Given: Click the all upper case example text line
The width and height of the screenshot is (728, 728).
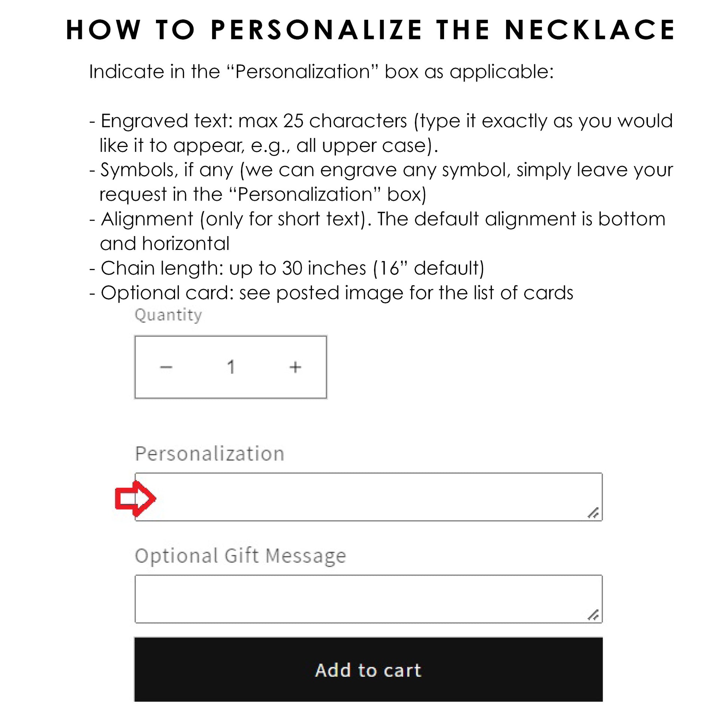Looking at the screenshot, I should tap(269, 146).
